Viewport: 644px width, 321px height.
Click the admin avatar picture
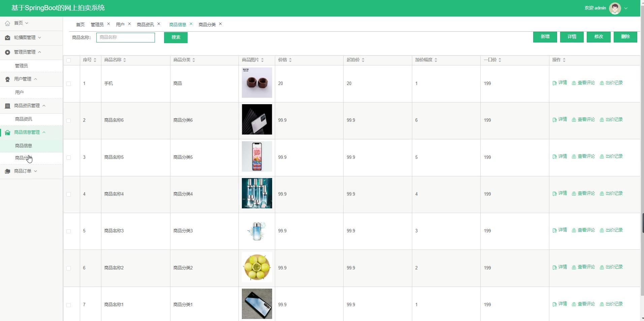click(x=615, y=8)
